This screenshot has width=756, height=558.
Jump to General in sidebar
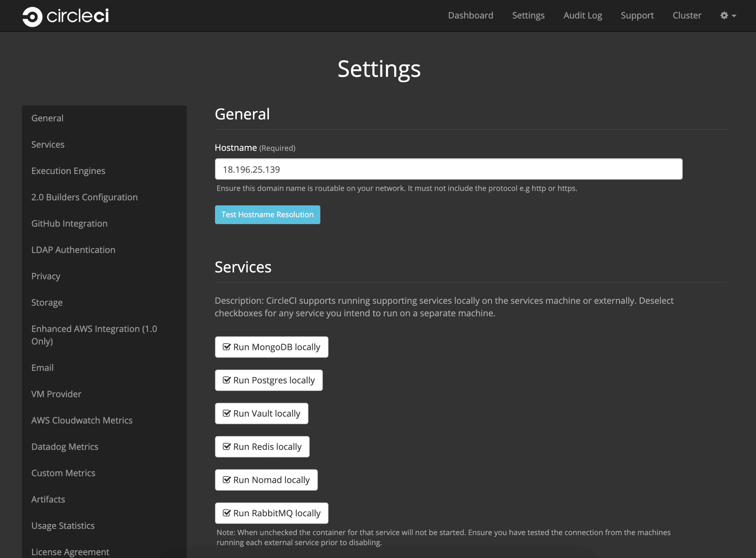tap(47, 118)
